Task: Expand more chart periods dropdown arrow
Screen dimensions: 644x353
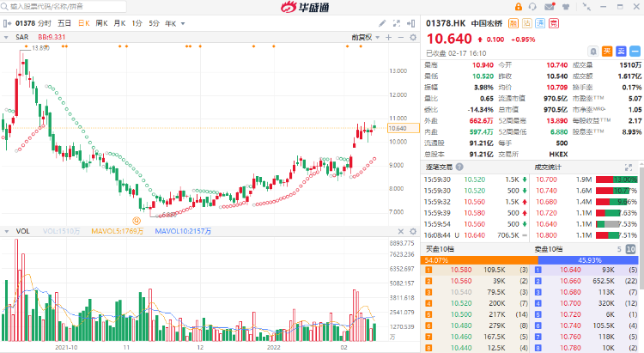Action: coord(183,24)
